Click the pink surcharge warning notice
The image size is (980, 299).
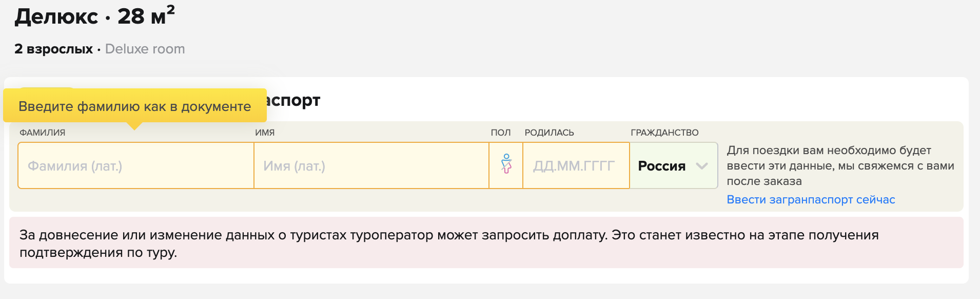pyautogui.click(x=486, y=242)
